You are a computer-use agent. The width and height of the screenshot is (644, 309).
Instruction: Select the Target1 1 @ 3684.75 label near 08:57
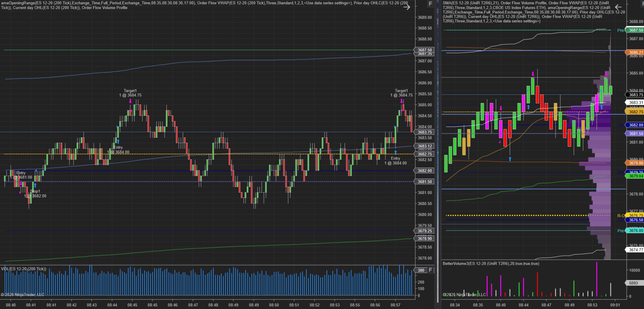pos(401,93)
